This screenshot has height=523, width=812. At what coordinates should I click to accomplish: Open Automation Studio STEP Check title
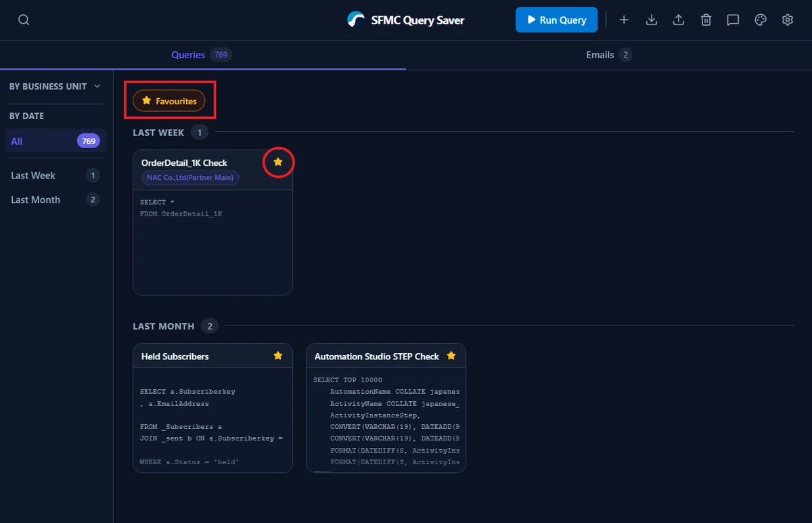[x=377, y=357]
